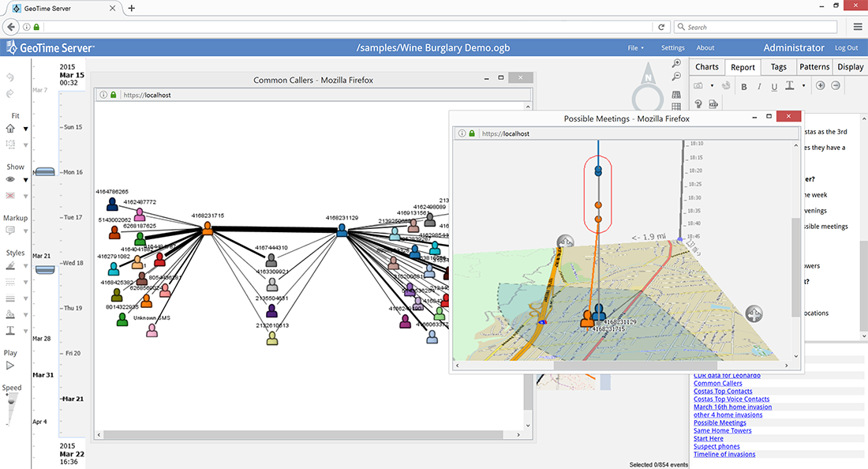Click the Markup comment bubble icon
This screenshot has height=469, width=868.
[x=10, y=231]
